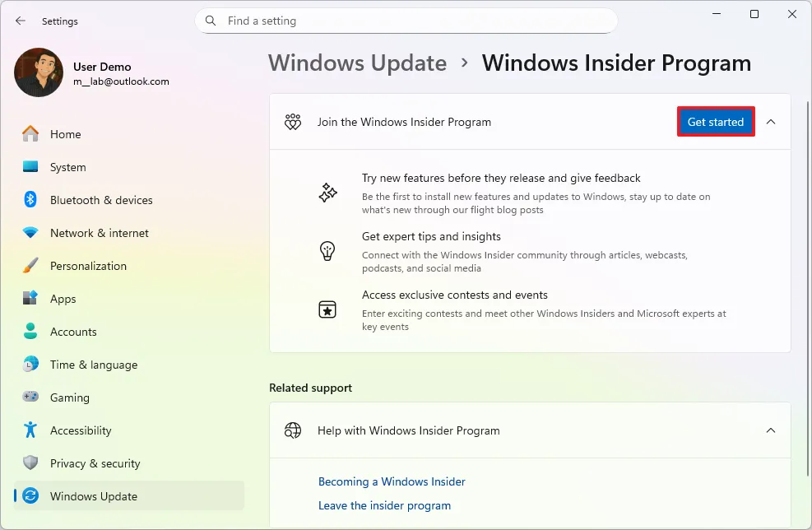Collapse the Help with Windows Insider Program section
812x530 pixels.
pos(771,430)
